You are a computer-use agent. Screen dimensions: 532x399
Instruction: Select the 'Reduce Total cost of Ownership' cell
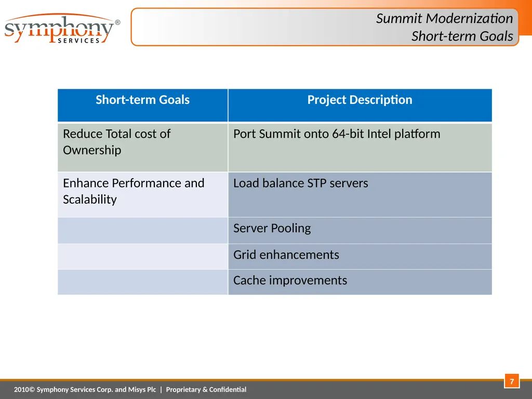142,147
